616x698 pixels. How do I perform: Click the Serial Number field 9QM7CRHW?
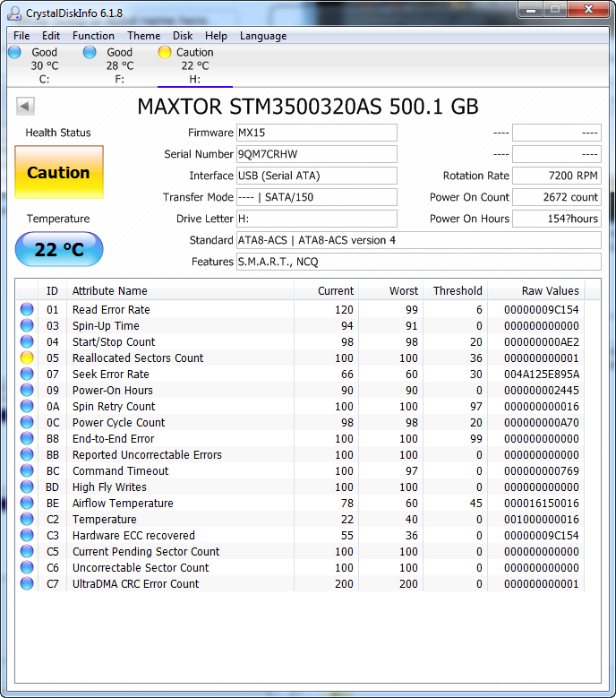click(317, 154)
